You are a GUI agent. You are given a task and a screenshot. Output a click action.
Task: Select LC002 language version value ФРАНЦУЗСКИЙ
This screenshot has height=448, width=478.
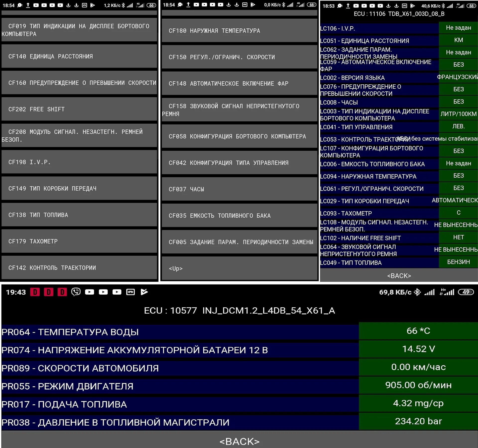coord(458,77)
